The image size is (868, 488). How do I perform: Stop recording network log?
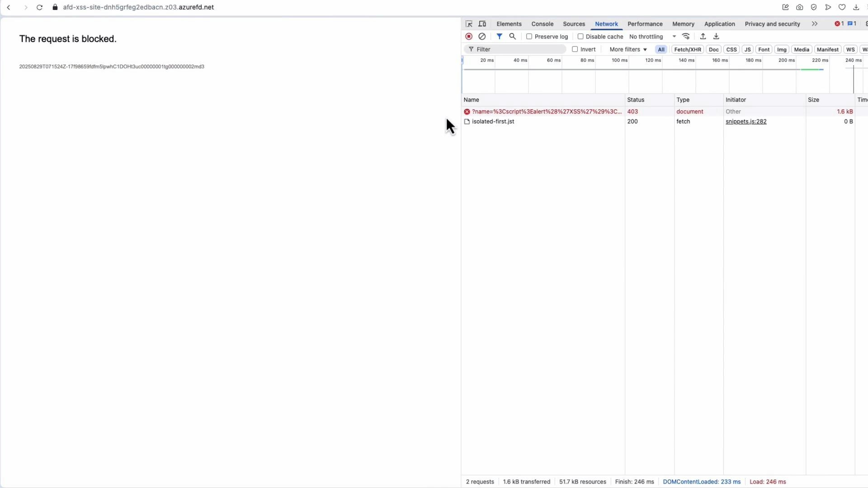click(469, 36)
